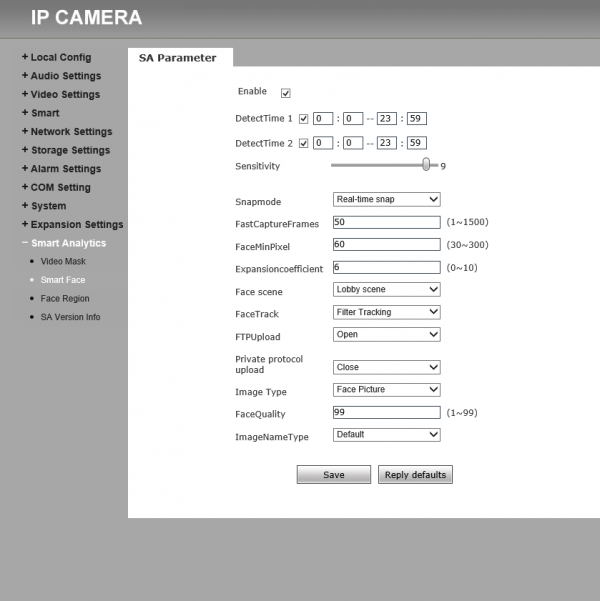Click the Sensitivity slider handle
The height and width of the screenshot is (601, 600).
427,165
